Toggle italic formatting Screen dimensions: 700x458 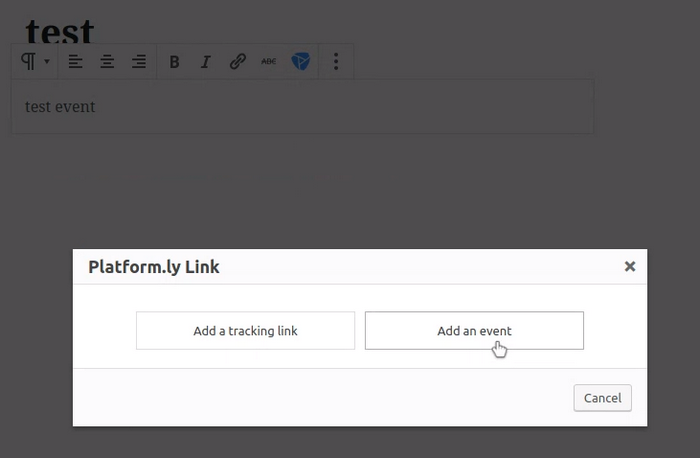click(206, 62)
